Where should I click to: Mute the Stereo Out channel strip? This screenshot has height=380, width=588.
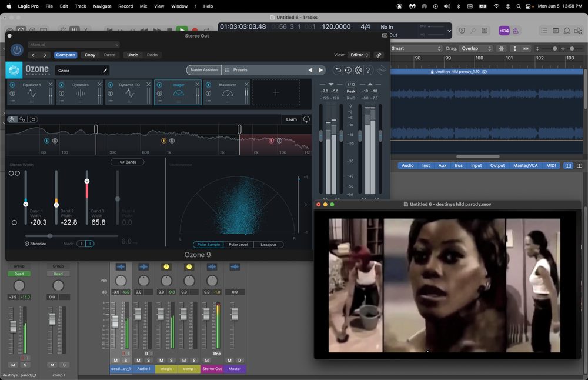(x=206, y=360)
